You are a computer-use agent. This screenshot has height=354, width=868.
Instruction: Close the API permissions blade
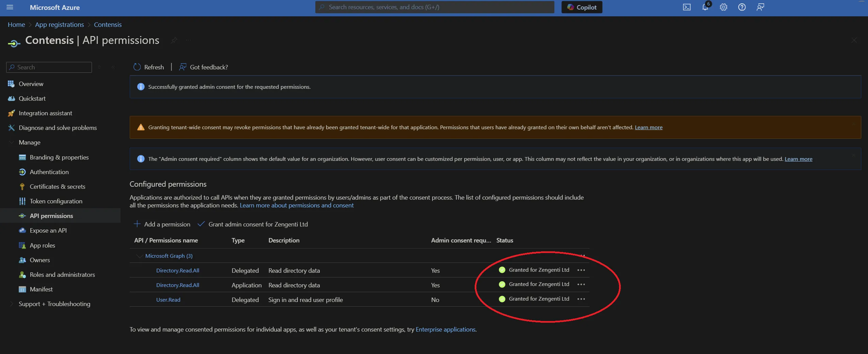coord(854,40)
